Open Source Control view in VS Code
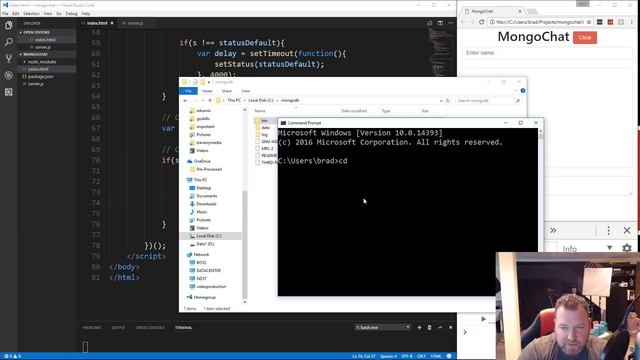The height and width of the screenshot is (360, 640). pyautogui.click(x=9, y=58)
